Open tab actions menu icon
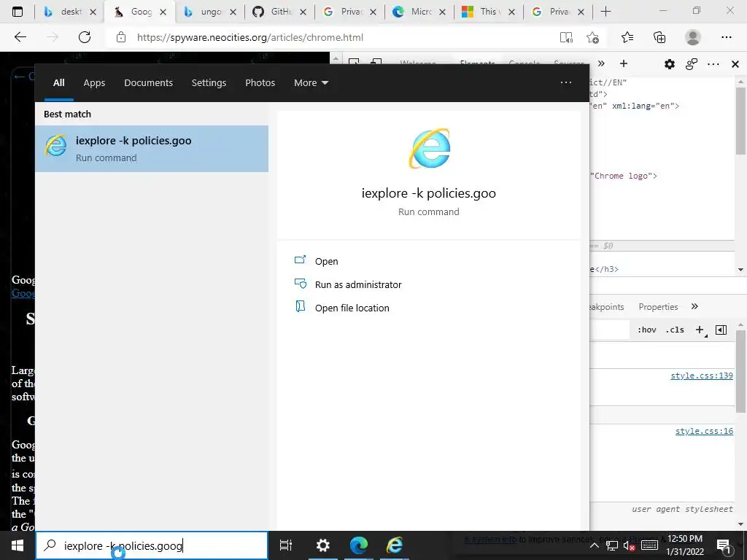This screenshot has height=560, width=747. pos(18,12)
